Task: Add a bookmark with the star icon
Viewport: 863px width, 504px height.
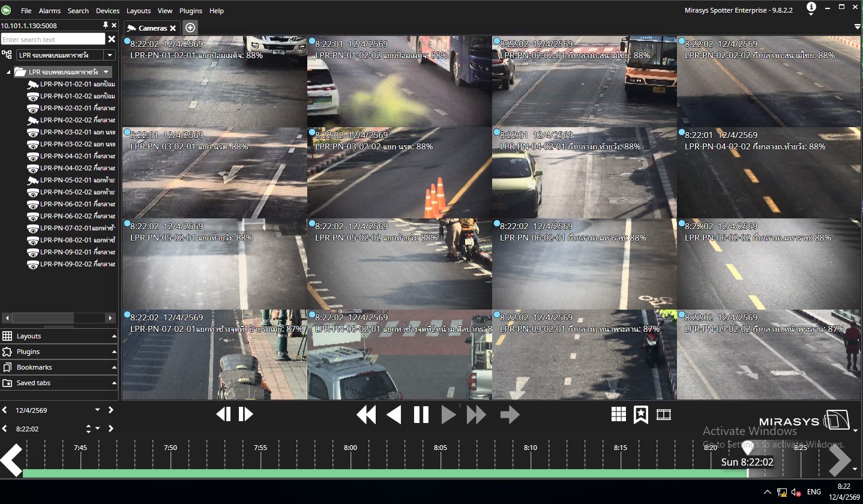Action: pyautogui.click(x=641, y=415)
